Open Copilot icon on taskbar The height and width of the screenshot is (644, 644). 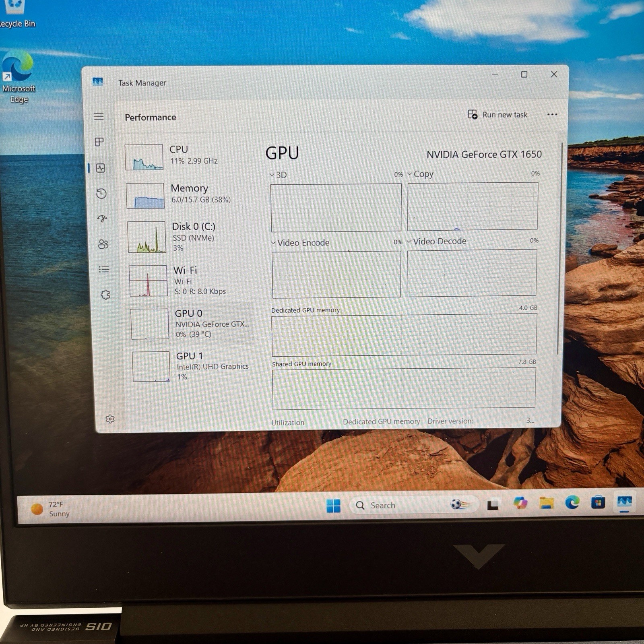[x=520, y=503]
